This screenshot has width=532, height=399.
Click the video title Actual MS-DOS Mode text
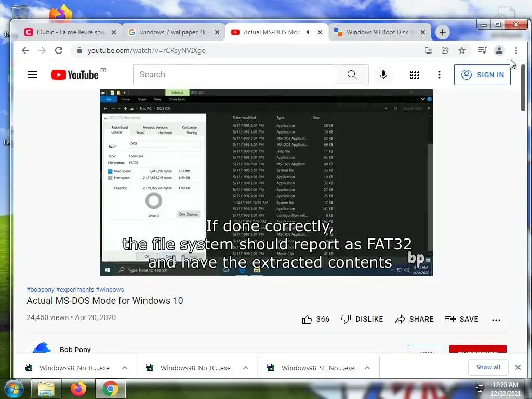tap(105, 301)
